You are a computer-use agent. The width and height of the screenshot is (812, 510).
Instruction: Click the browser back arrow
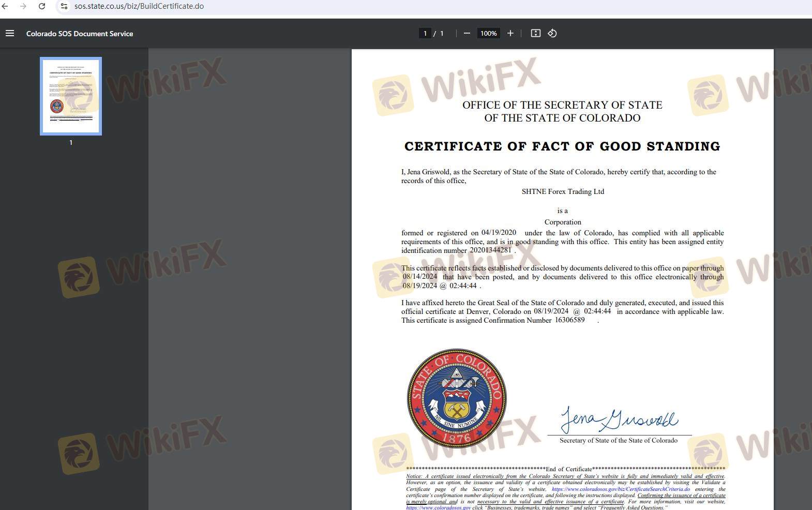pyautogui.click(x=5, y=6)
